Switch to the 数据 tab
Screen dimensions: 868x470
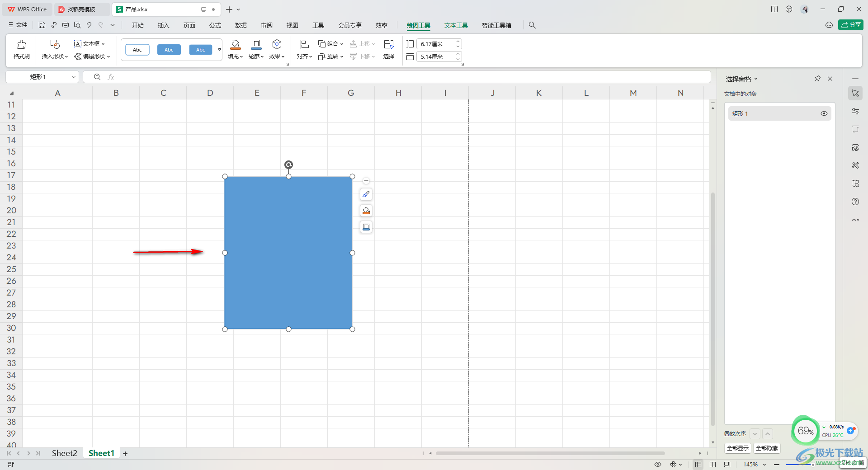241,25
